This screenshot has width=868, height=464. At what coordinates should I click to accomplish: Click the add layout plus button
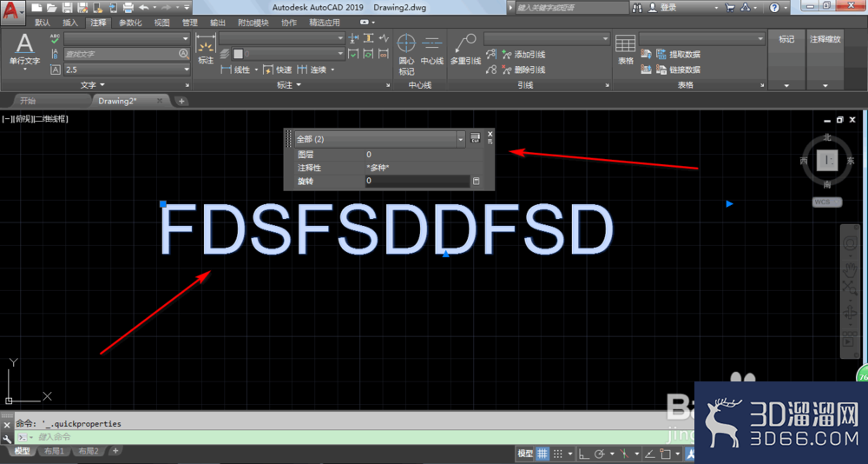point(115,451)
